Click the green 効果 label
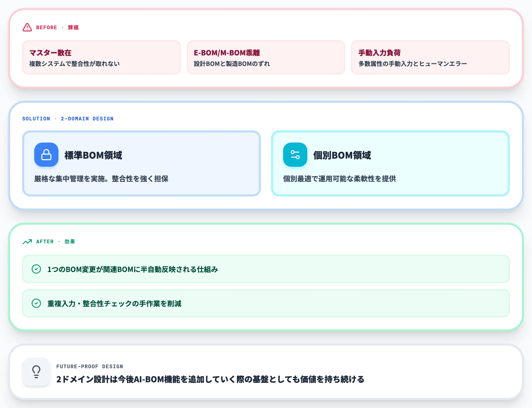 (70, 242)
